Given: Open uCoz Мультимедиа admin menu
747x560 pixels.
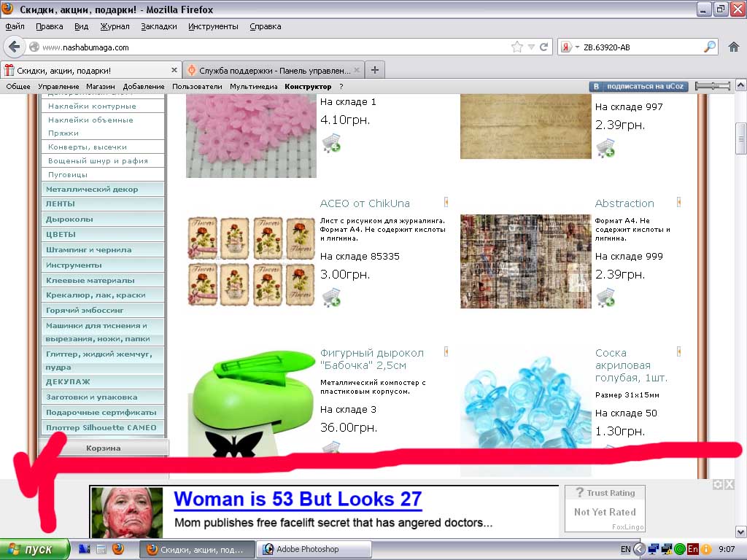Looking at the screenshot, I should pos(253,86).
